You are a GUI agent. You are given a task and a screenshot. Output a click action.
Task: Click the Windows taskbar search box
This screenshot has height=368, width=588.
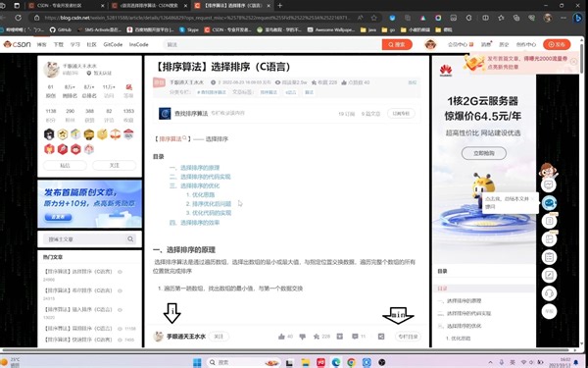pyautogui.click(x=243, y=362)
